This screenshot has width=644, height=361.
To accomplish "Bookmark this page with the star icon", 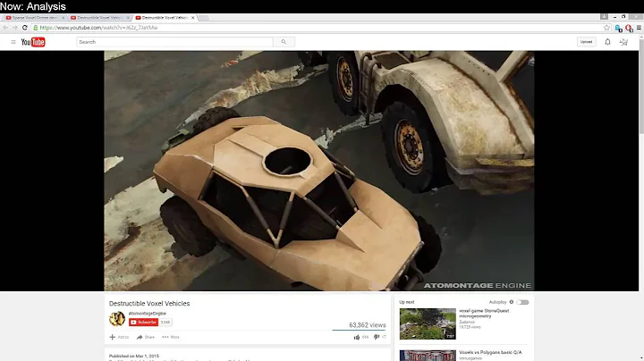I will pos(606,28).
